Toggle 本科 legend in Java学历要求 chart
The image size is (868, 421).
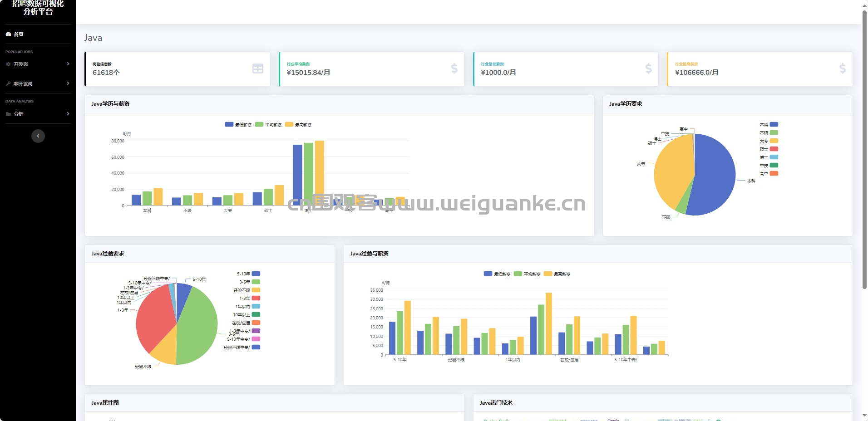tap(769, 124)
